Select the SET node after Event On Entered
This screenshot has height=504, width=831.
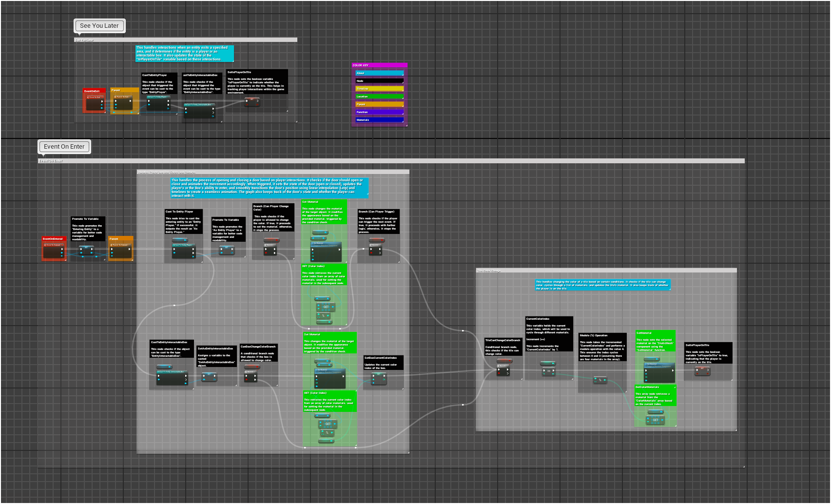(87, 250)
